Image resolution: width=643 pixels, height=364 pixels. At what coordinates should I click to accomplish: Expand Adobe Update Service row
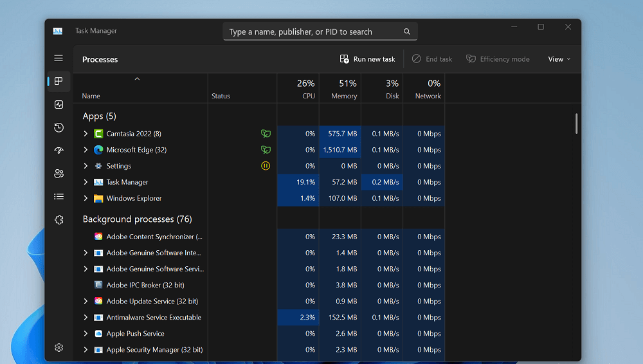[86, 301]
